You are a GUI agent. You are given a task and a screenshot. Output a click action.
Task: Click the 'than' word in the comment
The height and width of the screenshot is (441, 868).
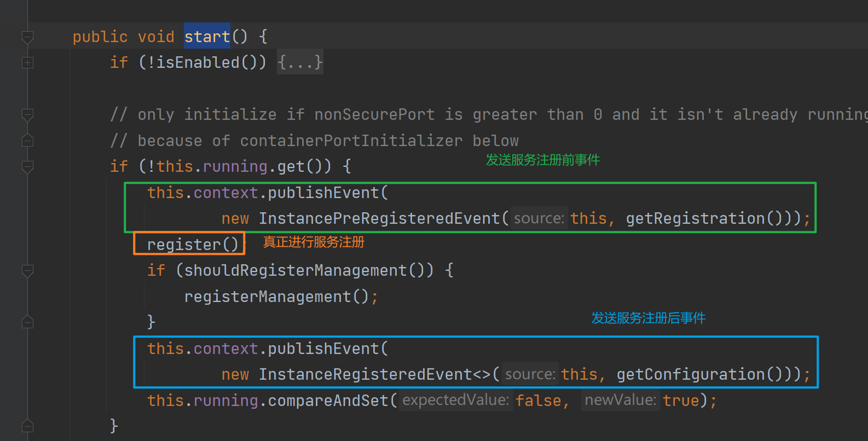[x=565, y=114]
